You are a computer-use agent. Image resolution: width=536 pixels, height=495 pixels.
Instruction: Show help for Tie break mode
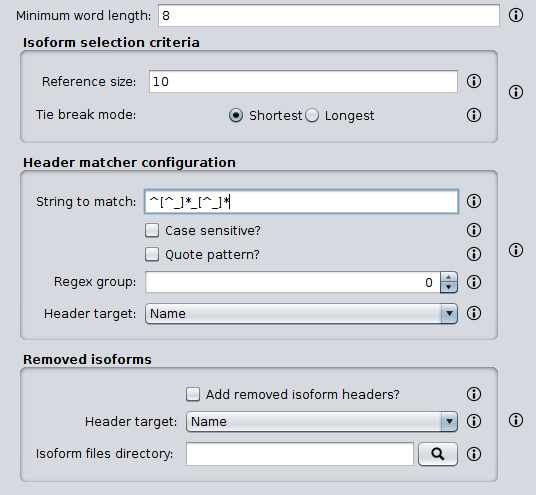tap(474, 115)
